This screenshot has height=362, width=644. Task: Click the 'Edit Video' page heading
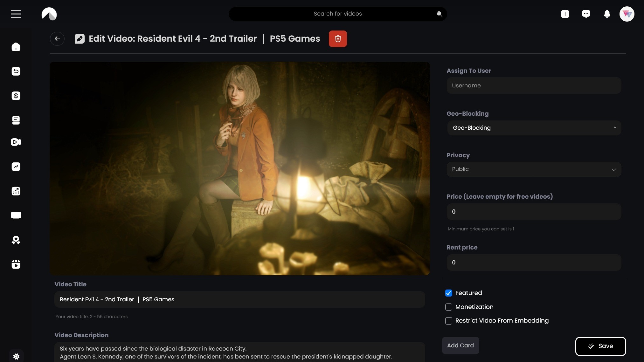tap(204, 39)
